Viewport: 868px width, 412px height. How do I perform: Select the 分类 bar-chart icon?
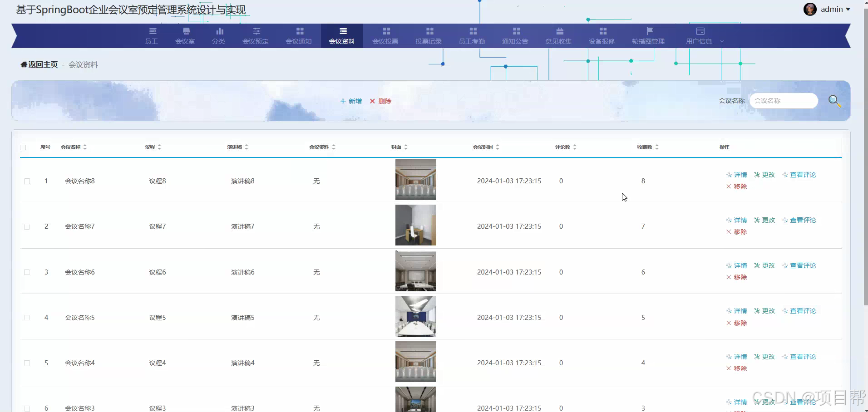coord(220,31)
